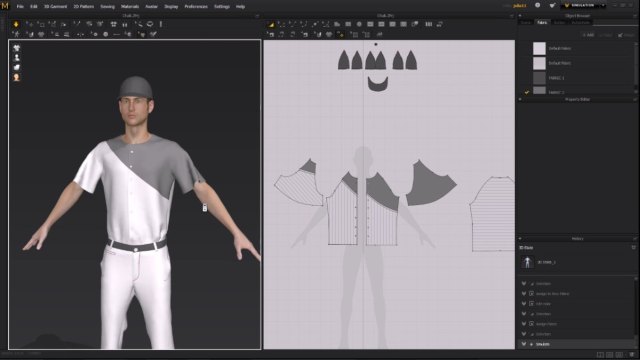Image resolution: width=640 pixels, height=360 pixels.
Task: Select the FABRIC 1 dark gray swatch
Action: [x=539, y=78]
